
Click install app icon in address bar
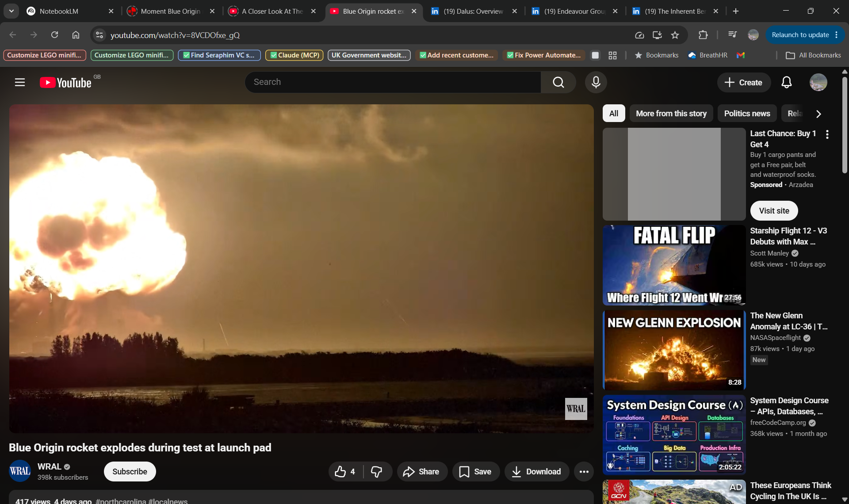pos(657,35)
